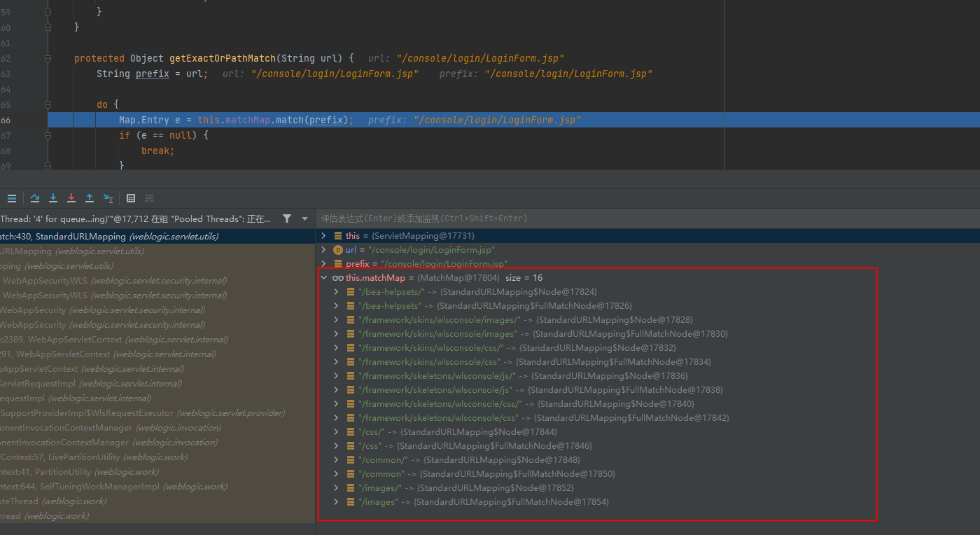The height and width of the screenshot is (535, 980).
Task: Expand the "/framework/skeletons/wlsconsole/js" FullMatchNode@17838 entry
Action: coord(337,390)
